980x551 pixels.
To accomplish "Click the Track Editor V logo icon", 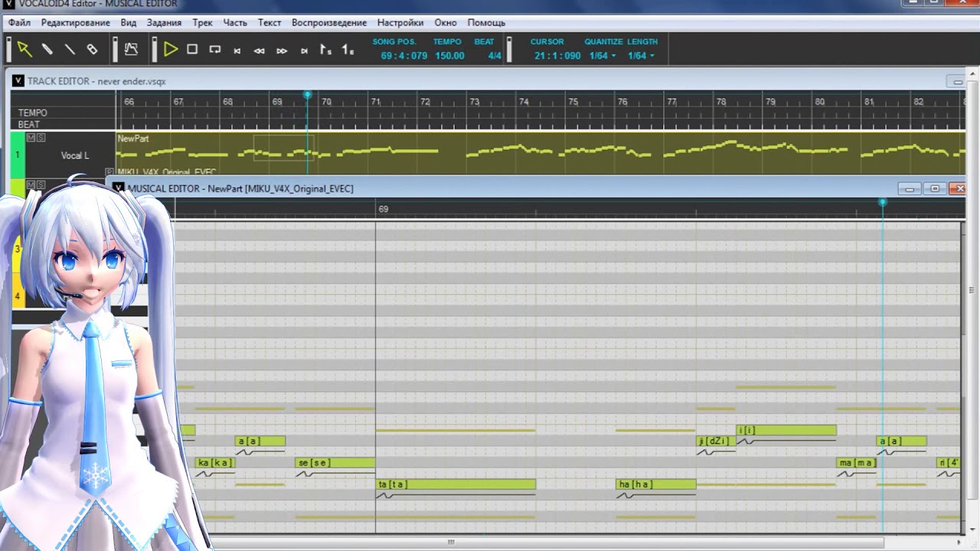I will pyautogui.click(x=18, y=81).
